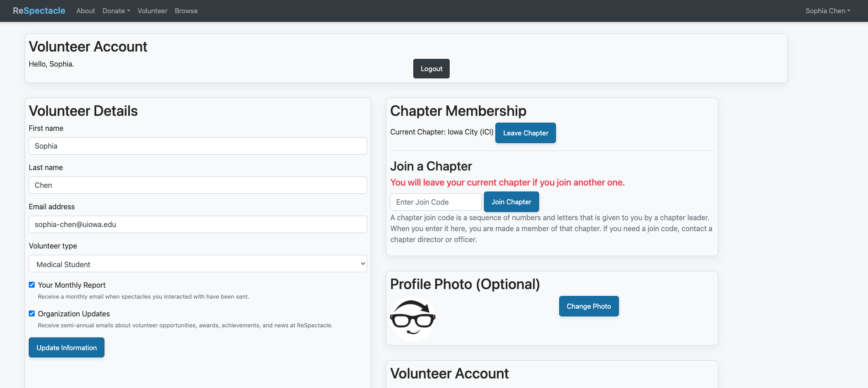Image resolution: width=868 pixels, height=388 pixels.
Task: Click the Enter Join Code field
Action: (x=436, y=202)
